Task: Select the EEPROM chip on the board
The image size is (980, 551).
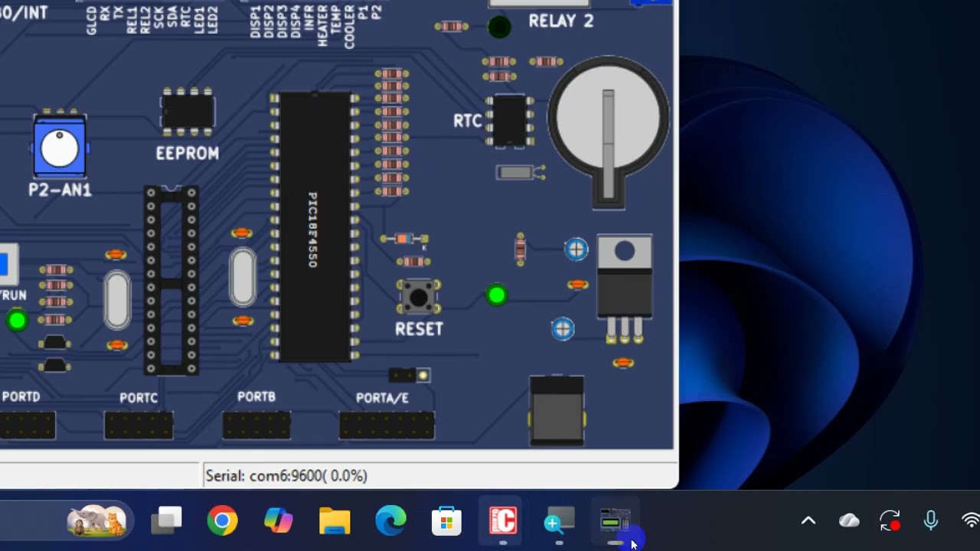Action: point(188,112)
